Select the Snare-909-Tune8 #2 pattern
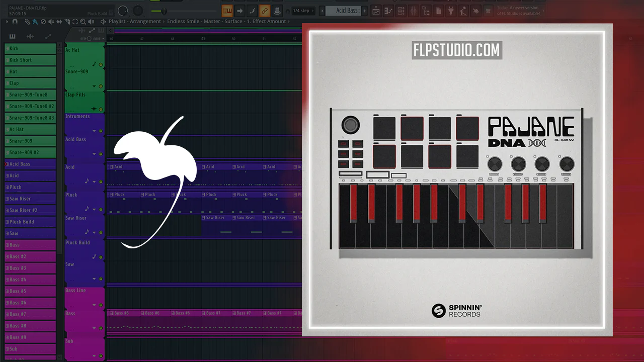 [30, 107]
